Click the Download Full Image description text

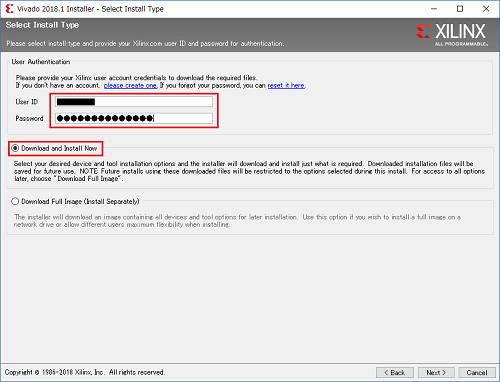point(237,221)
